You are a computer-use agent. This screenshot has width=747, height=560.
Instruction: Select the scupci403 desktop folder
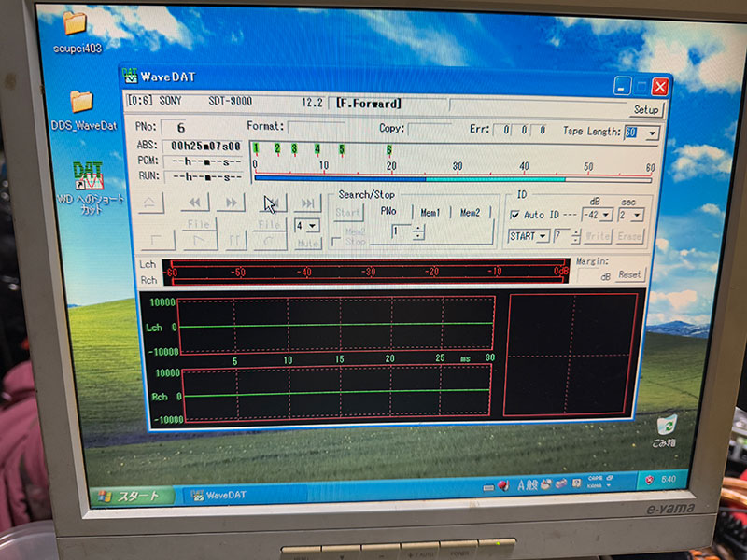pyautogui.click(x=77, y=32)
